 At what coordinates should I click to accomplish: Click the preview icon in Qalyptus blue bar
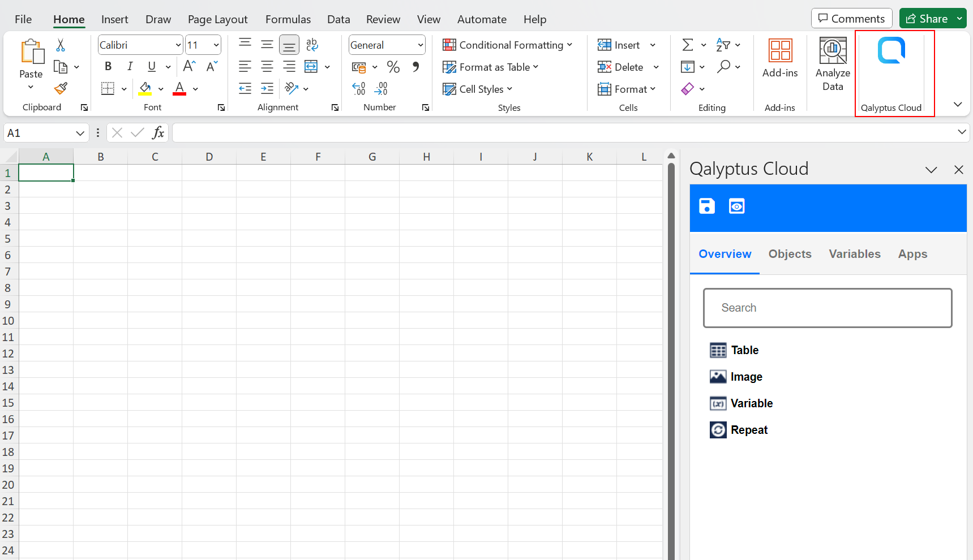pos(736,206)
